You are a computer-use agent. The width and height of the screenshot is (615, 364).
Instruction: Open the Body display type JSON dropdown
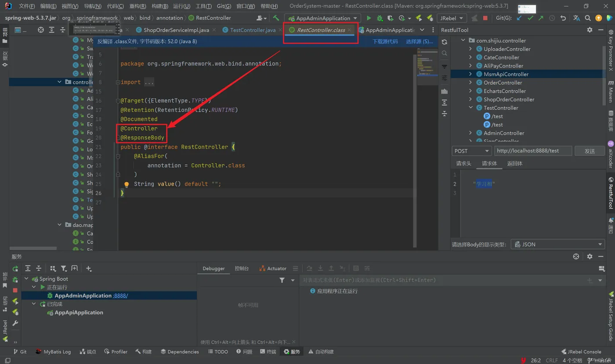click(558, 244)
